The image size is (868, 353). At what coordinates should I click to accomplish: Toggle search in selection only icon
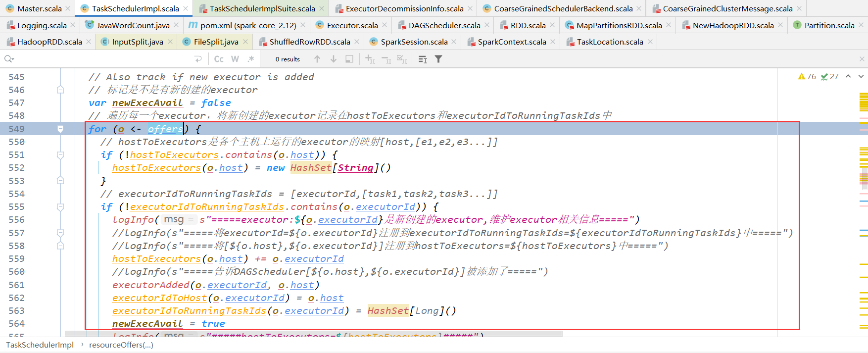click(423, 59)
